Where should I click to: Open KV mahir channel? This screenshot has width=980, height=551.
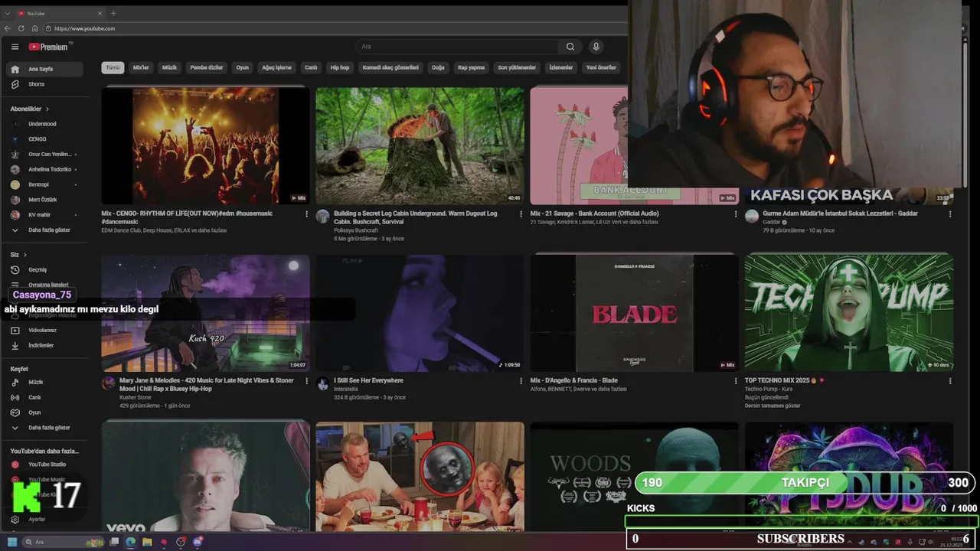45,215
